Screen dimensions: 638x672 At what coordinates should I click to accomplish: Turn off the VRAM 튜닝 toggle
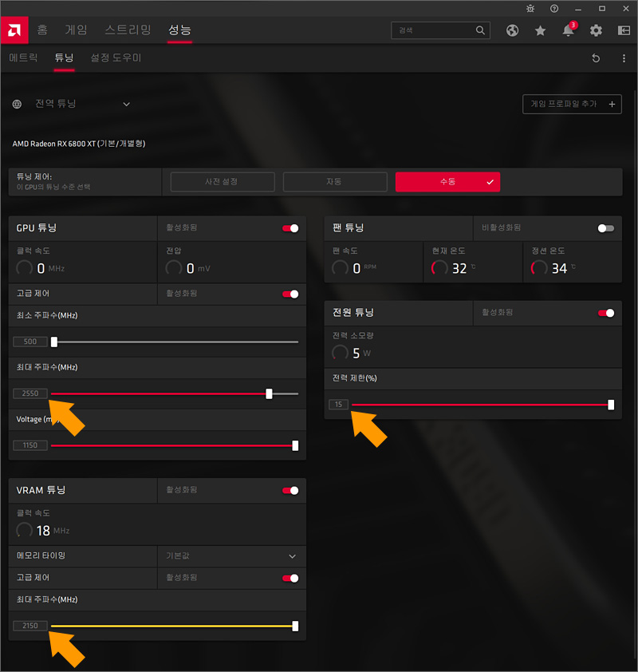click(290, 491)
